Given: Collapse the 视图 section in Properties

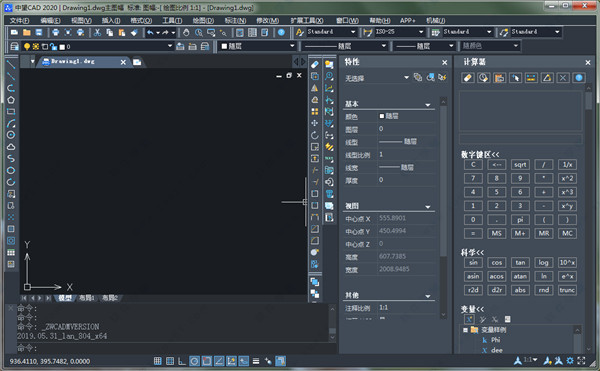Looking at the screenshot, I should [x=427, y=207].
